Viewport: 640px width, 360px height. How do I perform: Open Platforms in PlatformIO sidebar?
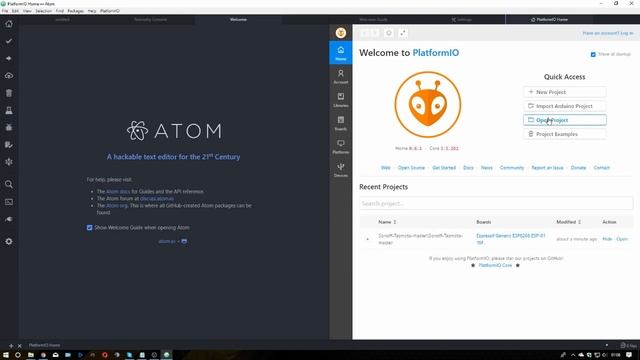pos(340,146)
